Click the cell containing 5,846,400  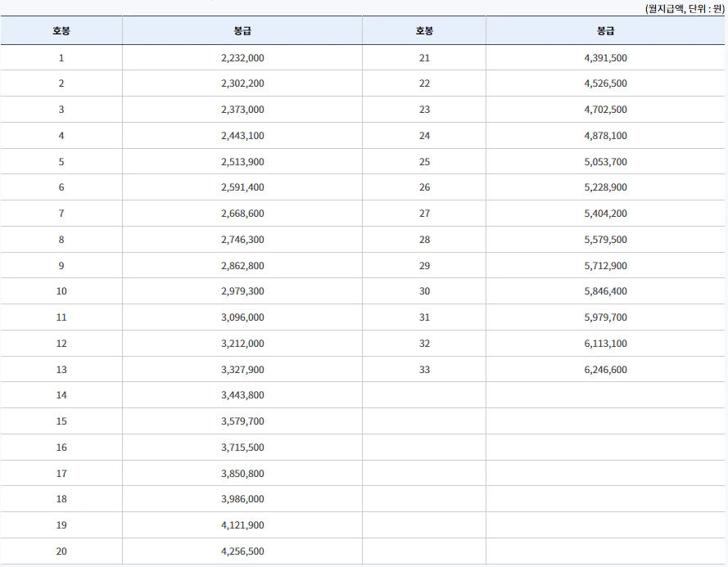click(605, 291)
